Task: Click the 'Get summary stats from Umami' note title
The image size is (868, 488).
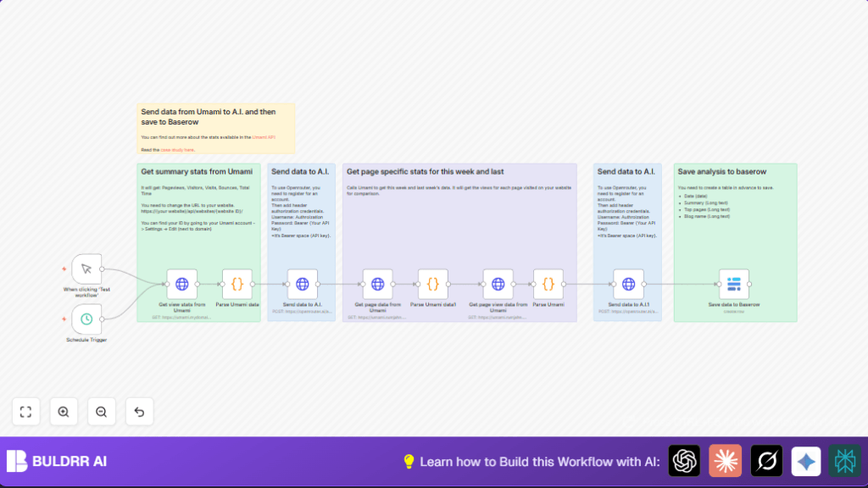Action: click(197, 171)
